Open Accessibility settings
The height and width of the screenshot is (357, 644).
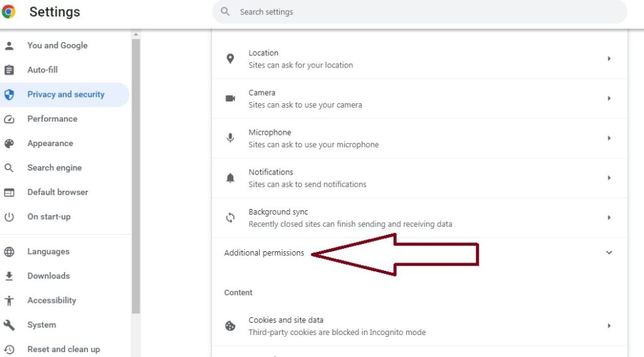click(65, 300)
